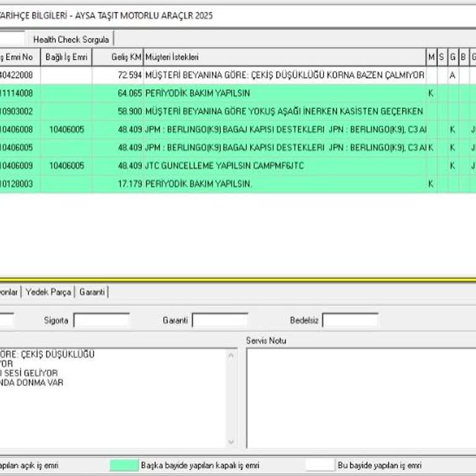Click inside the Sigorta input field

coord(102,320)
